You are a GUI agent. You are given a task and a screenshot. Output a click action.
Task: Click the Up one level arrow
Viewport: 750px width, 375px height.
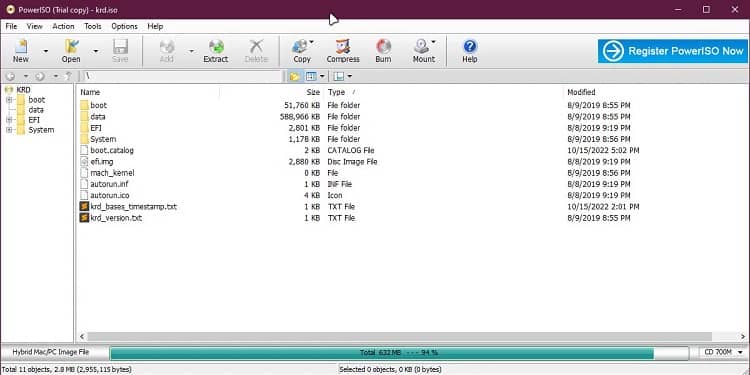(x=68, y=77)
